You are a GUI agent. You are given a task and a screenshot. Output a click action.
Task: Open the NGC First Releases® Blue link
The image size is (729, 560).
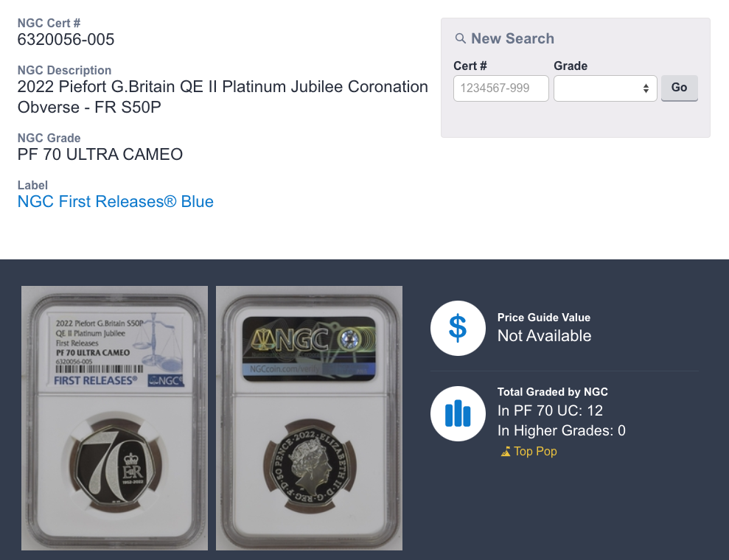pos(116,202)
